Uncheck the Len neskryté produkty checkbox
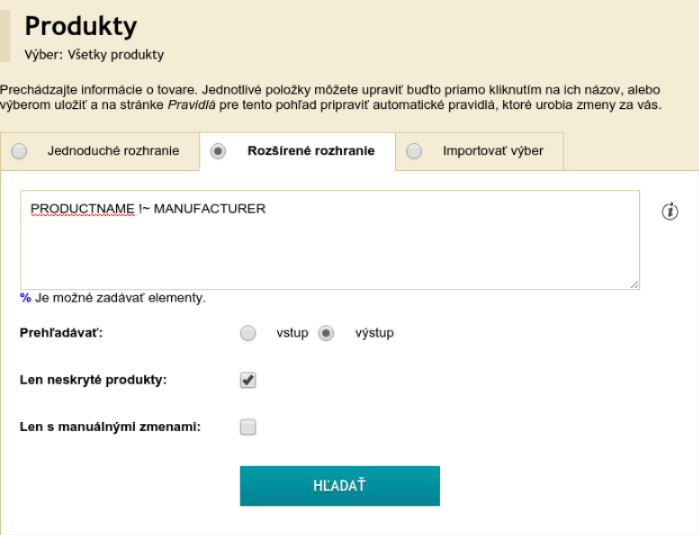The image size is (699, 535). pos(248,380)
